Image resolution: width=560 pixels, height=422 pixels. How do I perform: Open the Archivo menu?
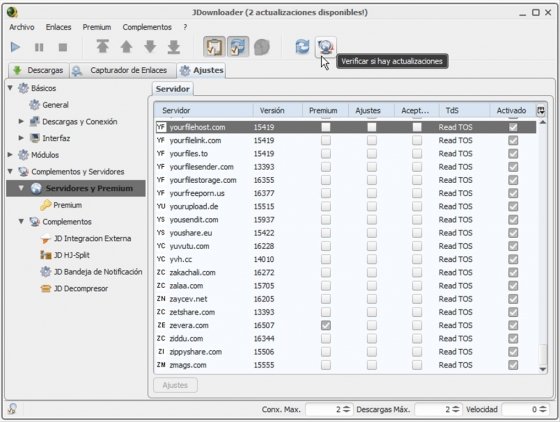click(22, 27)
